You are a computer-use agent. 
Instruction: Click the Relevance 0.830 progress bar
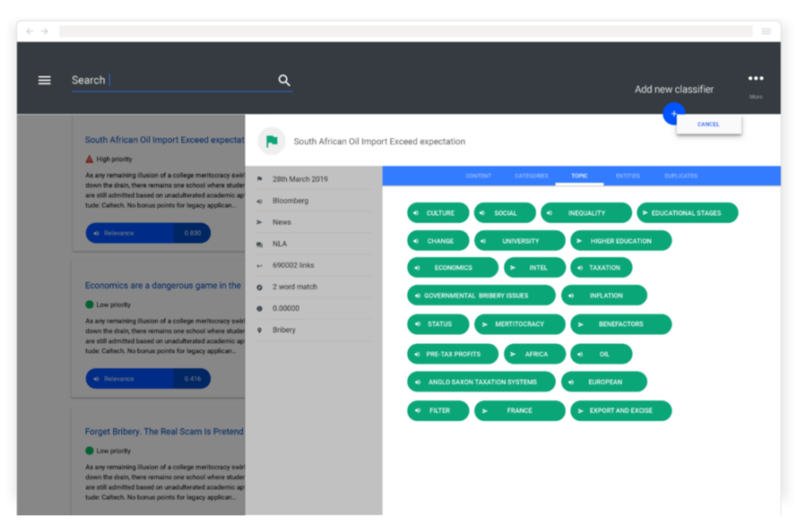pyautogui.click(x=148, y=233)
